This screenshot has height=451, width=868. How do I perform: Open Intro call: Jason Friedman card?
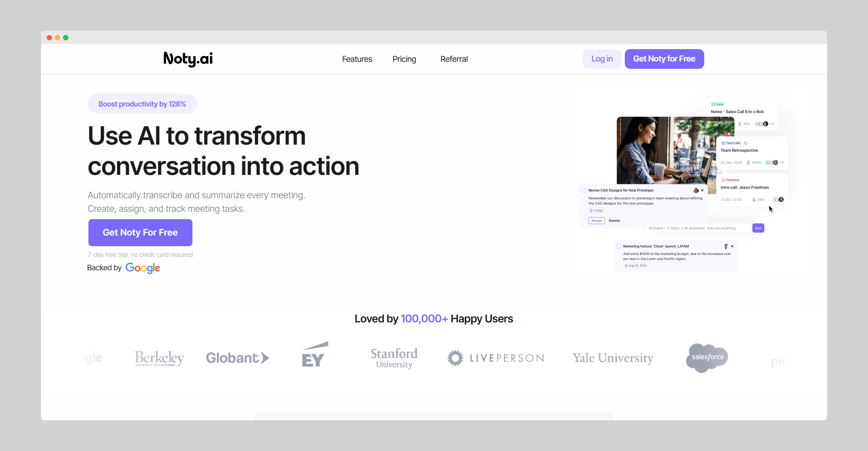[753, 190]
